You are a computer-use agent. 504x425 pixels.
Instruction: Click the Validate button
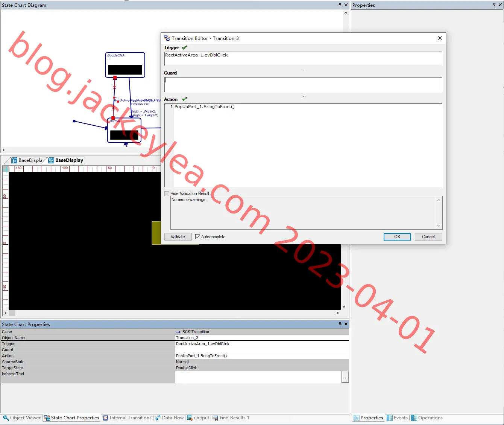tap(178, 237)
